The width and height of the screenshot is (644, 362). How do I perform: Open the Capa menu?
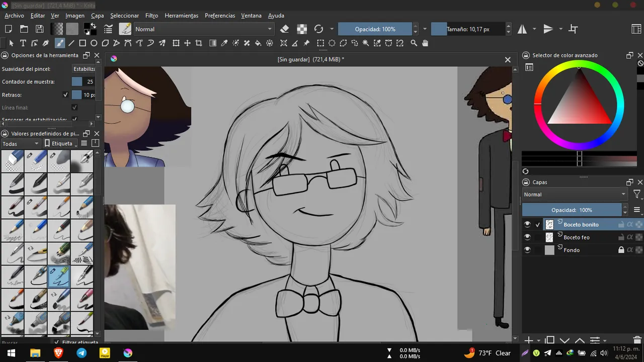[97, 16]
